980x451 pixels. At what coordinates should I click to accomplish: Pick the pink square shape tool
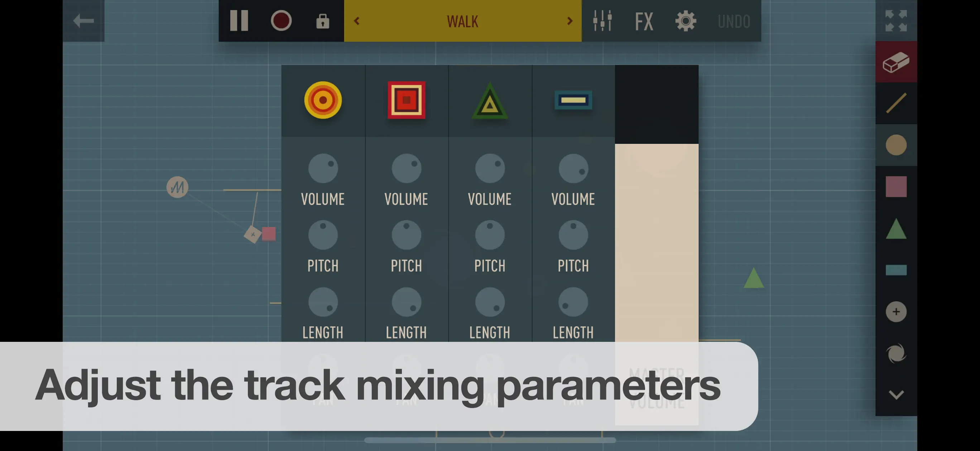coord(896,187)
